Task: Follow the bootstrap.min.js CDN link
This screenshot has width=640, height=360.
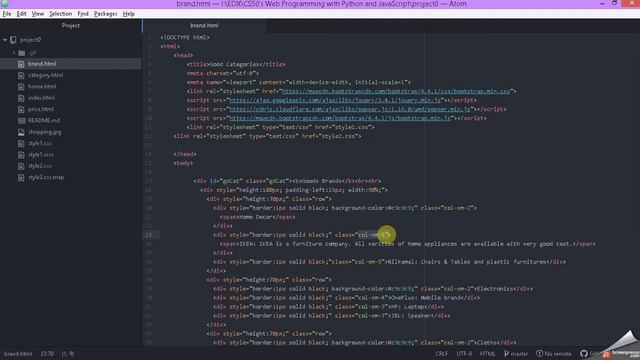Action: [x=340, y=118]
